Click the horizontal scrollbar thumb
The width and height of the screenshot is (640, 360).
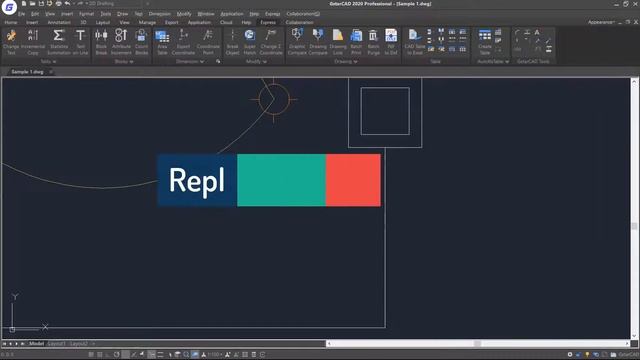[477, 344]
